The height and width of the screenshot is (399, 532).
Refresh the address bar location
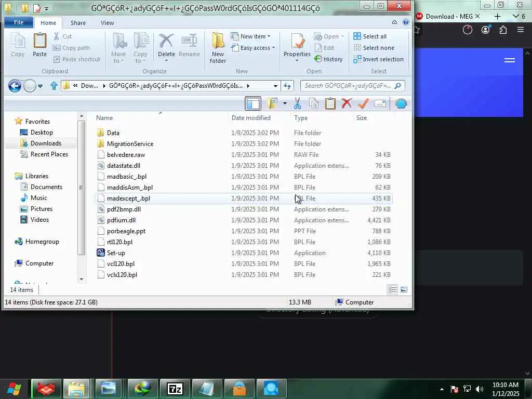click(x=287, y=86)
